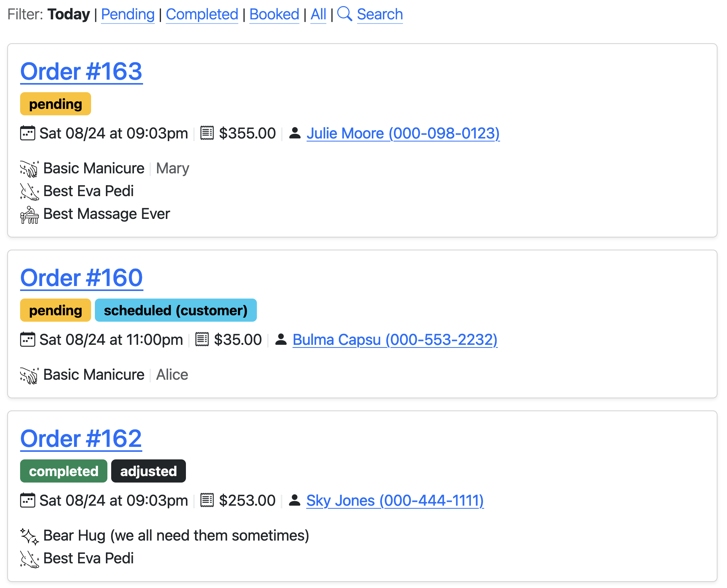Switch to the Completed filter
The image size is (727, 588).
(202, 14)
